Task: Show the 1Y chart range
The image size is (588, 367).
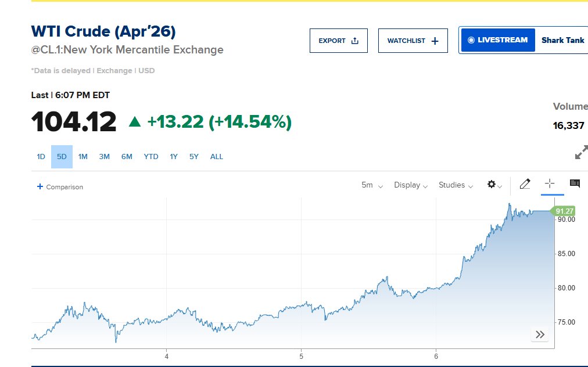Action: [174, 157]
